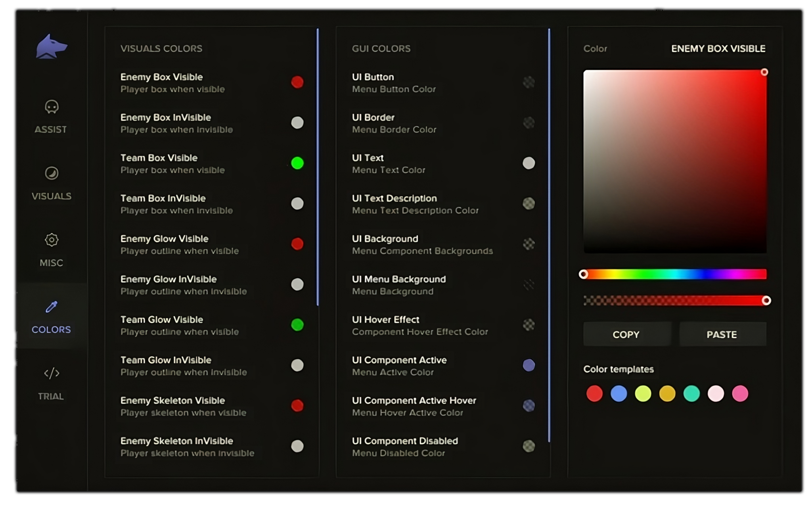Edit the Enemy Skeleton Visible color
This screenshot has height=508, width=812.
297,406
